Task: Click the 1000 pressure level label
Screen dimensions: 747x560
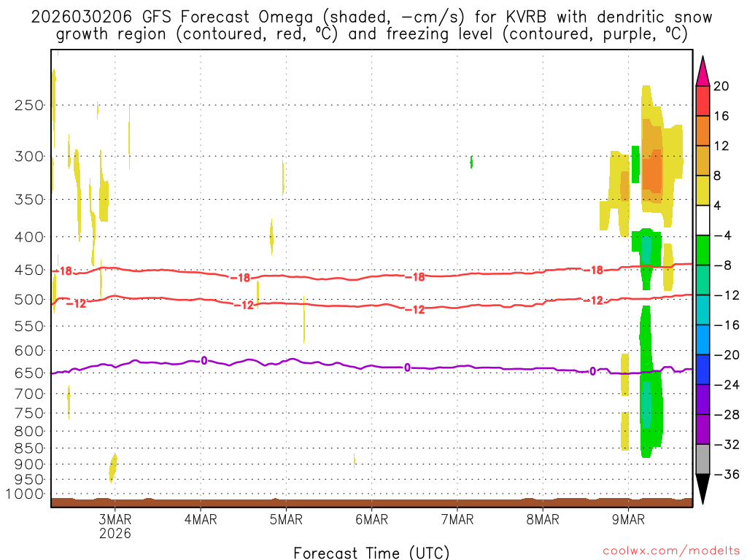Action: coord(26,494)
